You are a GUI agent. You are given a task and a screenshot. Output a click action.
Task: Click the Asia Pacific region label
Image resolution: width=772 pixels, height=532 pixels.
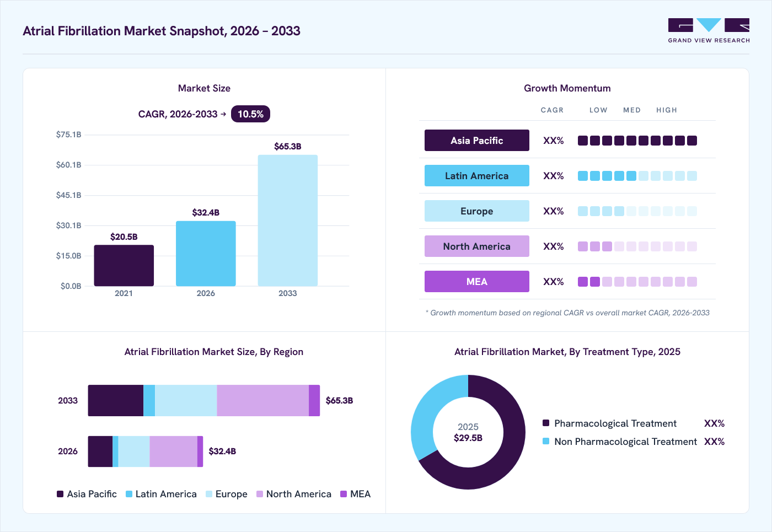point(477,141)
